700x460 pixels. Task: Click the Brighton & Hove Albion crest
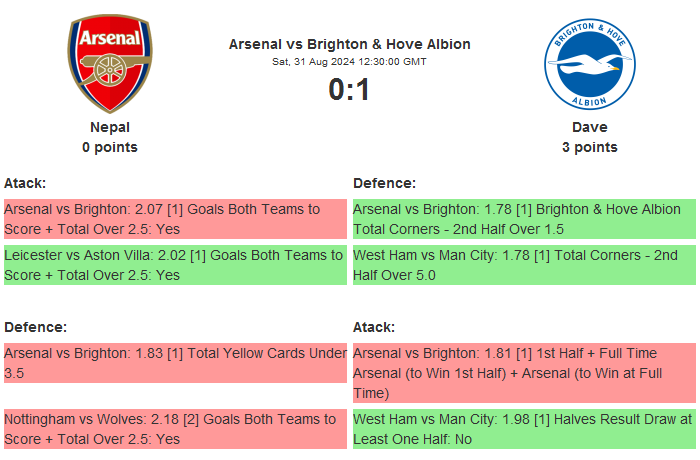pyautogui.click(x=589, y=65)
